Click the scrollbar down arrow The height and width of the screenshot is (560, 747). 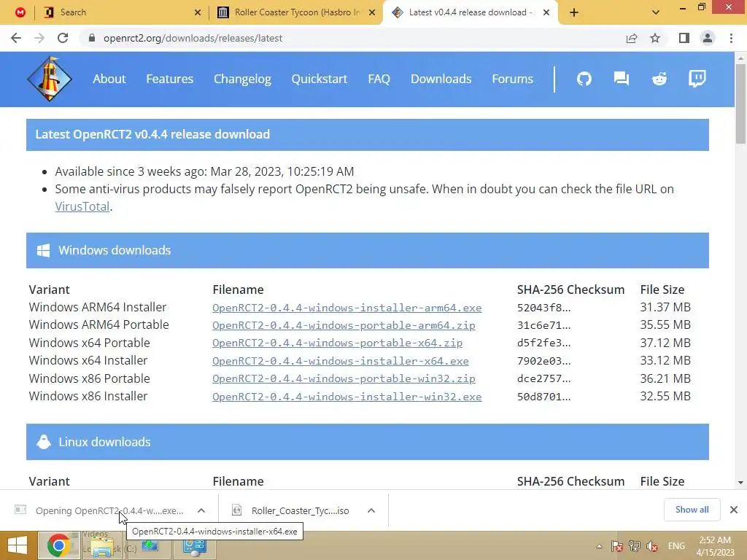tap(740, 483)
